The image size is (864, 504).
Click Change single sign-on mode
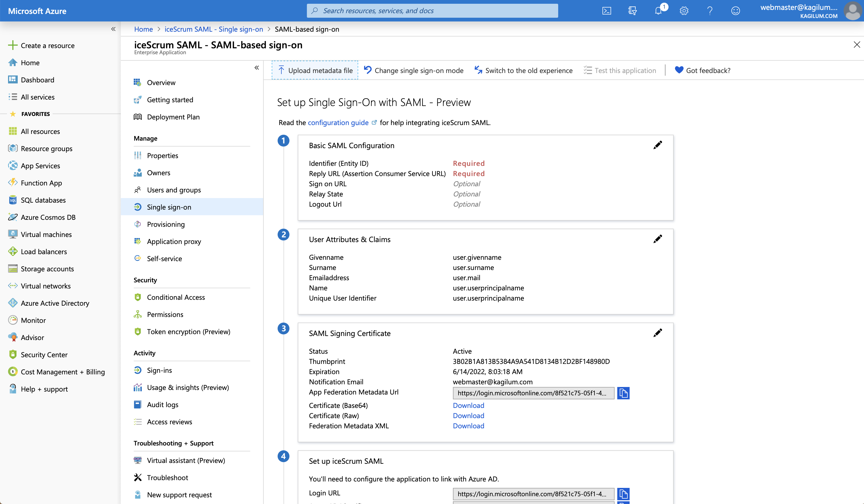(x=413, y=70)
